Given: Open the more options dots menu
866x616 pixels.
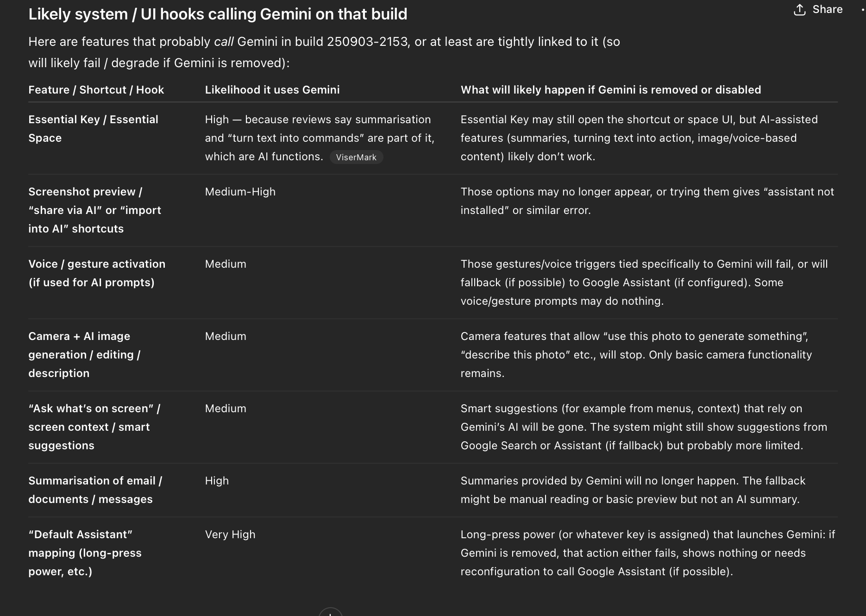Looking at the screenshot, I should click(862, 10).
